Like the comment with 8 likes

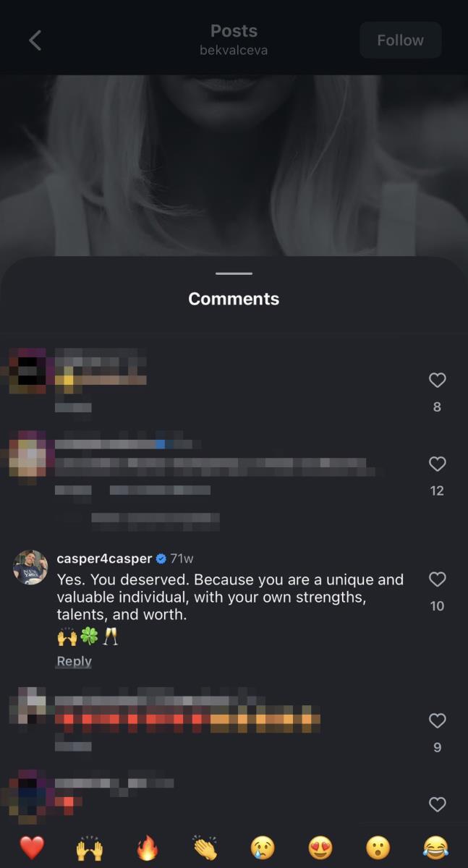437,380
